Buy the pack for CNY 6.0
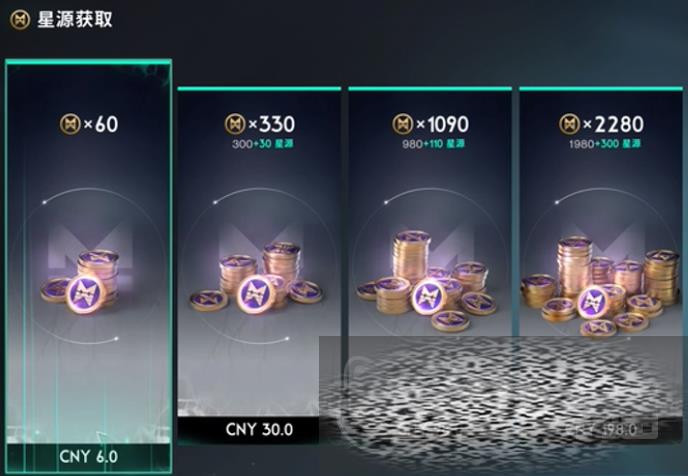 coord(89,457)
